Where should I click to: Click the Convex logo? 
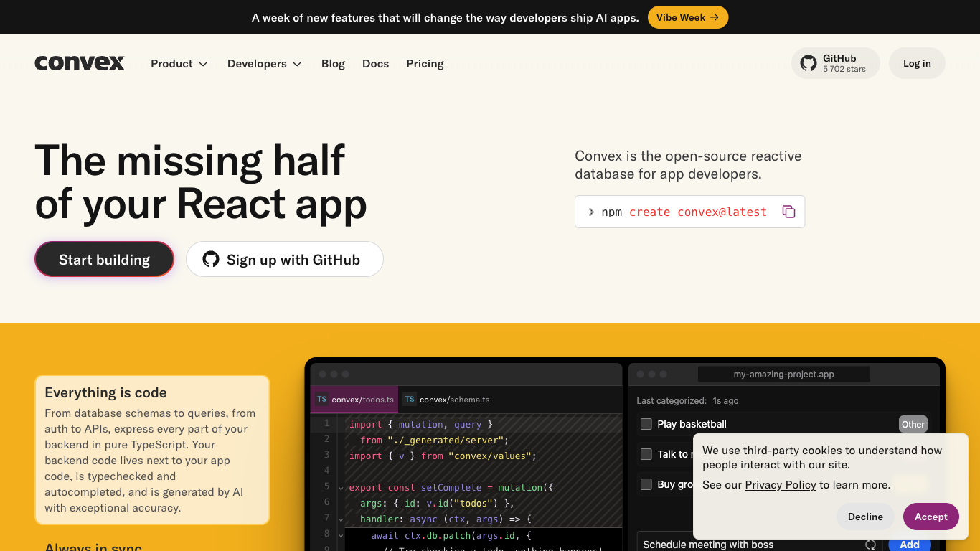point(80,63)
